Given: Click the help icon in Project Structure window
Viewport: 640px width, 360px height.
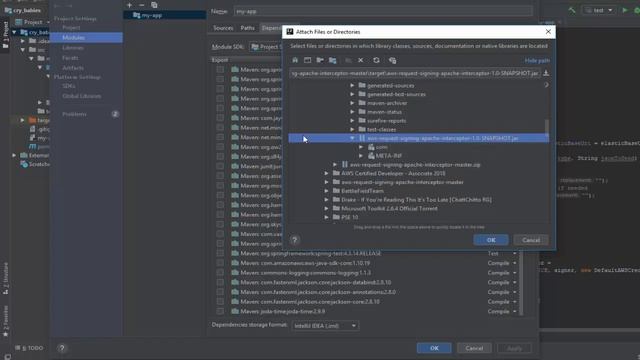Looking at the screenshot, I should [62, 348].
